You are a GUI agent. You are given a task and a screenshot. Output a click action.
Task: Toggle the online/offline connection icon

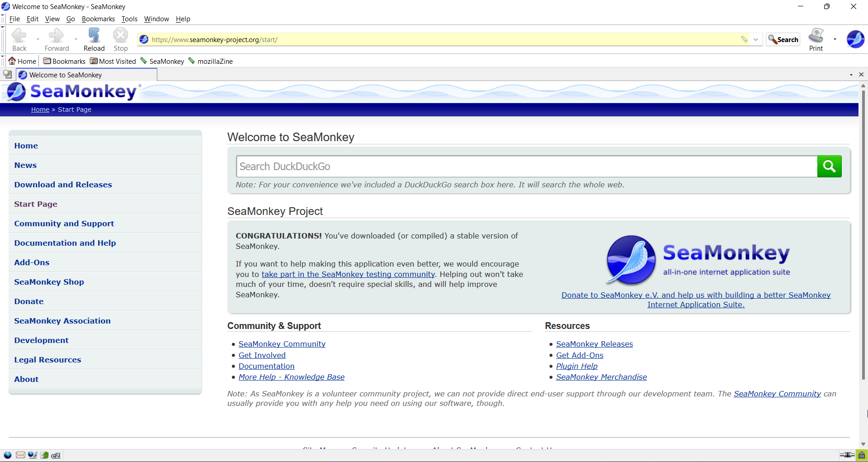coord(847,455)
